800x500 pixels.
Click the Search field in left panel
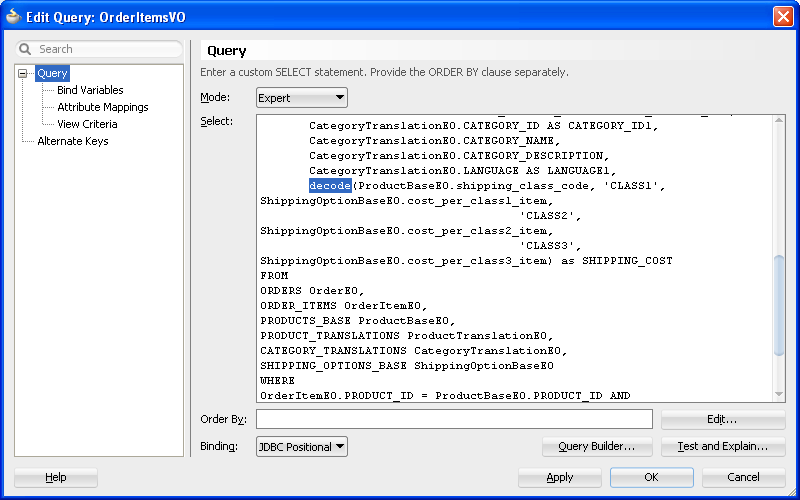(99, 49)
